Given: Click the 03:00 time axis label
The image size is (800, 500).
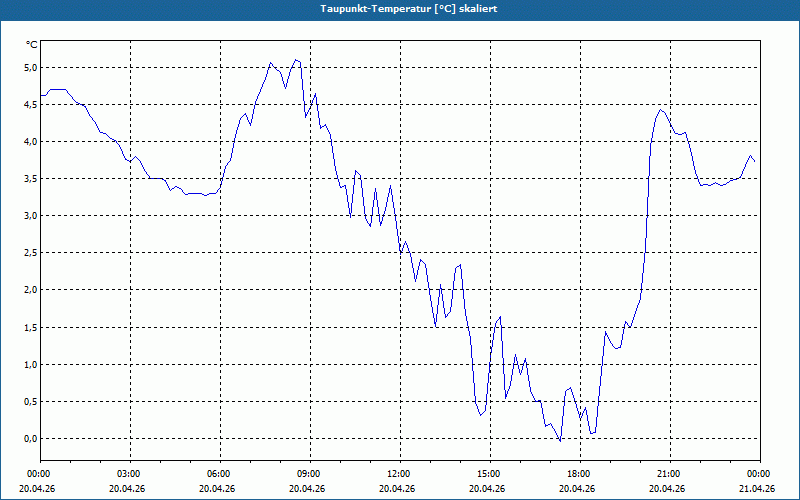Looking at the screenshot, I should [x=131, y=474].
